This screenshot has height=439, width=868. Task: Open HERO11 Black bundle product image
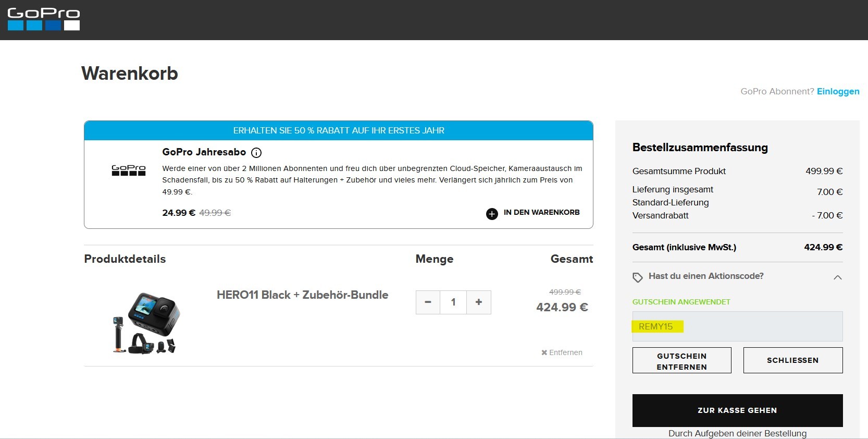pos(146,323)
